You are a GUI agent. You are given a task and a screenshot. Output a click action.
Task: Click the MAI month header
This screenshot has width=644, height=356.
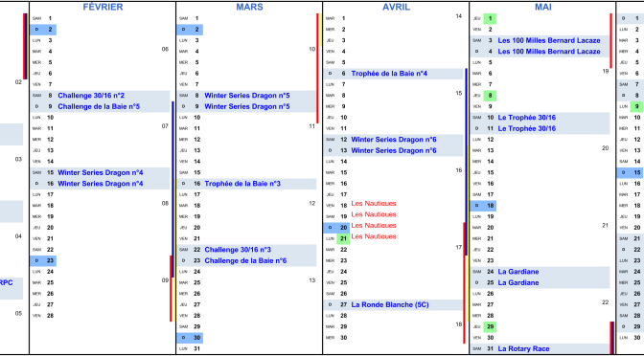click(543, 7)
